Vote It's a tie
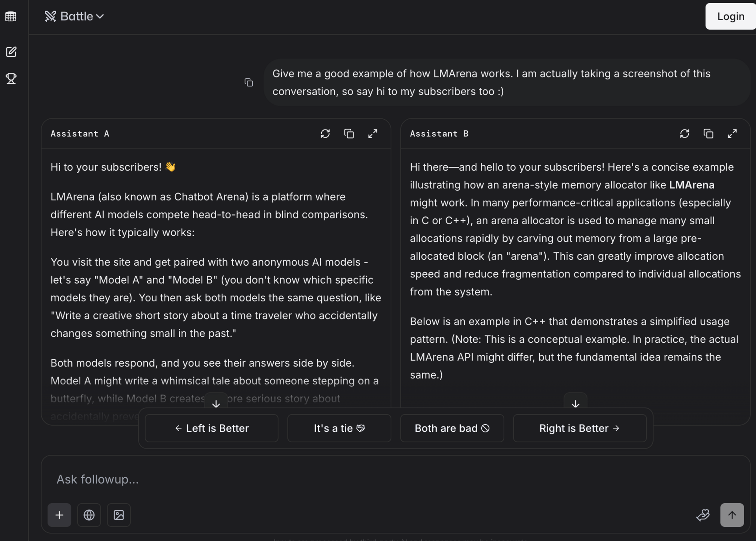The image size is (756, 541). pos(339,428)
